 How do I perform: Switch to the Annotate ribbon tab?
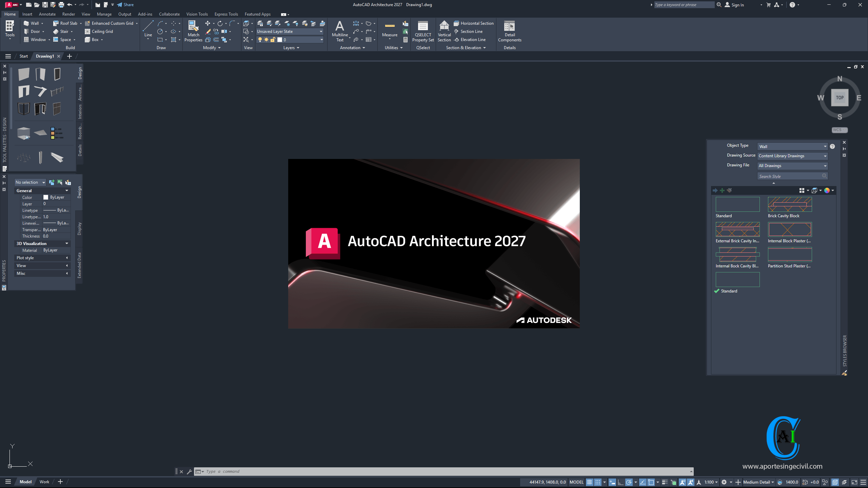pyautogui.click(x=47, y=14)
